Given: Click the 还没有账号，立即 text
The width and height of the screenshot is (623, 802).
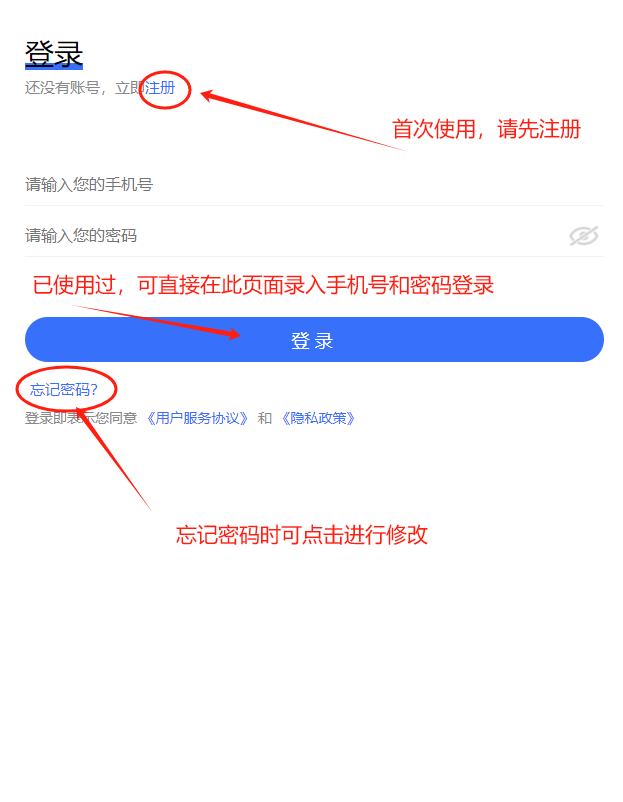Looking at the screenshot, I should click(84, 88).
